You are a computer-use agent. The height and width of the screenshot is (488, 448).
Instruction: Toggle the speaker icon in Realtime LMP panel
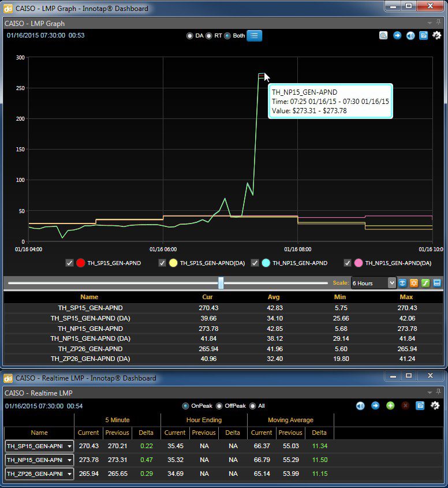coord(360,406)
